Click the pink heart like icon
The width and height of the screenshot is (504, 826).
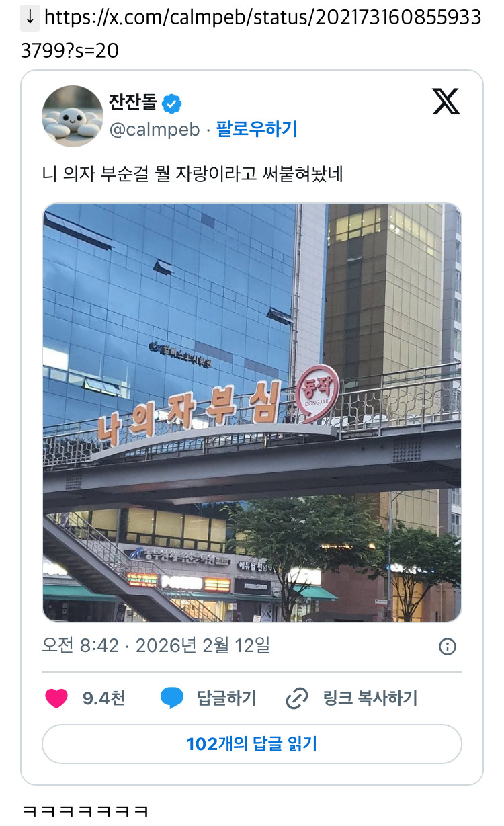[x=57, y=698]
